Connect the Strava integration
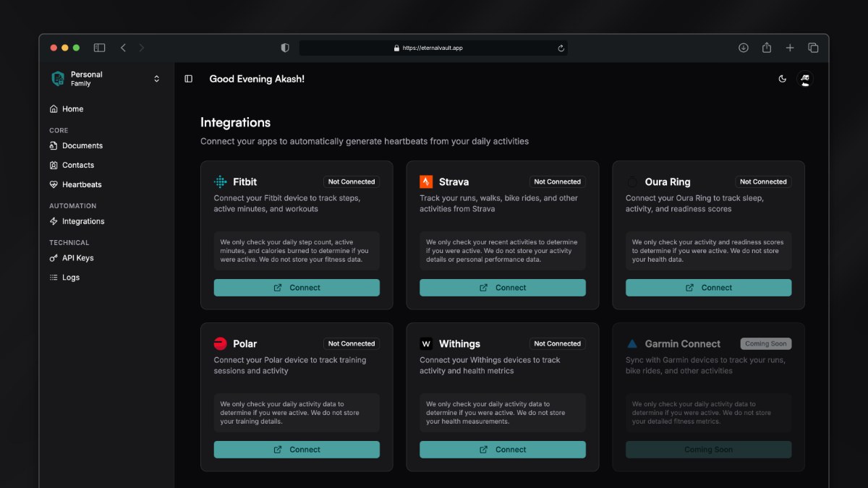Screen dimensions: 868x488 pos(503,288)
